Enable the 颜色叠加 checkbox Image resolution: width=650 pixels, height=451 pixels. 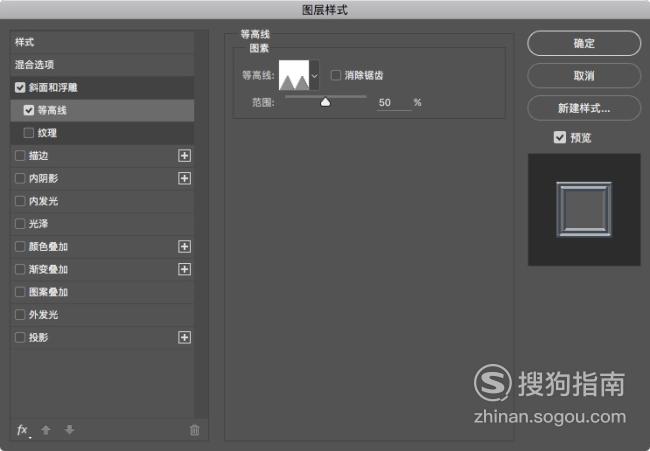pyautogui.click(x=20, y=247)
